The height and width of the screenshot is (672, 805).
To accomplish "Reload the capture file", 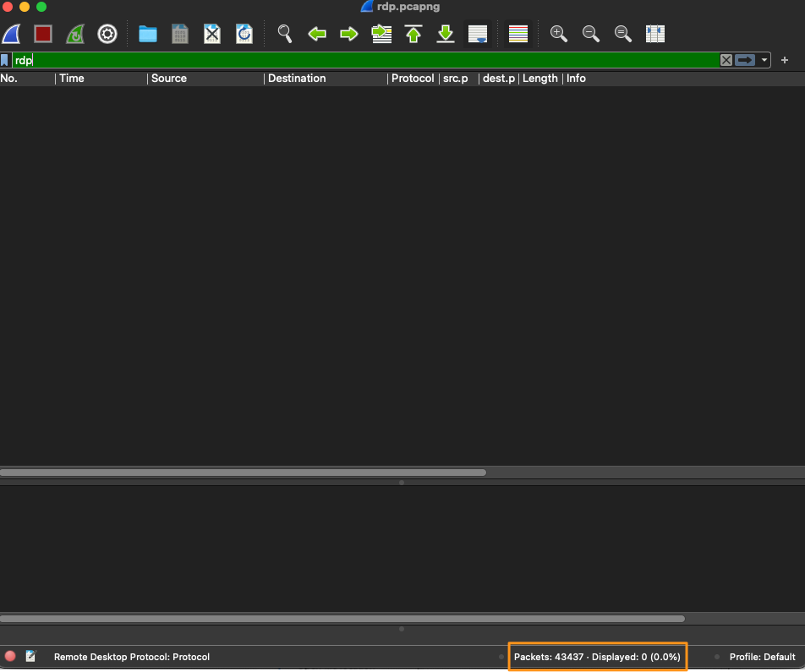I will [x=244, y=34].
